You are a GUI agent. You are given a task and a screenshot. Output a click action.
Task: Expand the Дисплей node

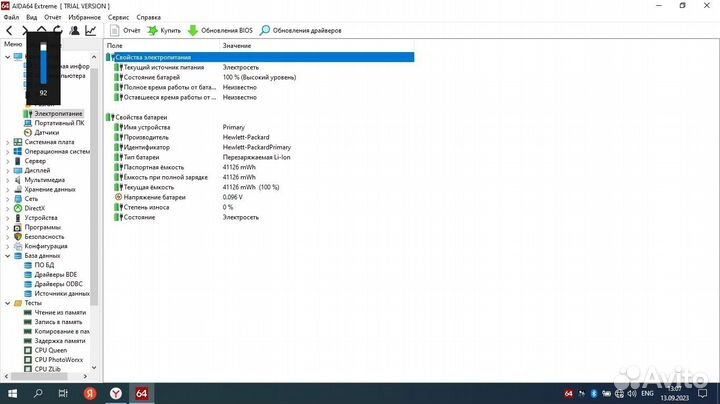[x=7, y=170]
